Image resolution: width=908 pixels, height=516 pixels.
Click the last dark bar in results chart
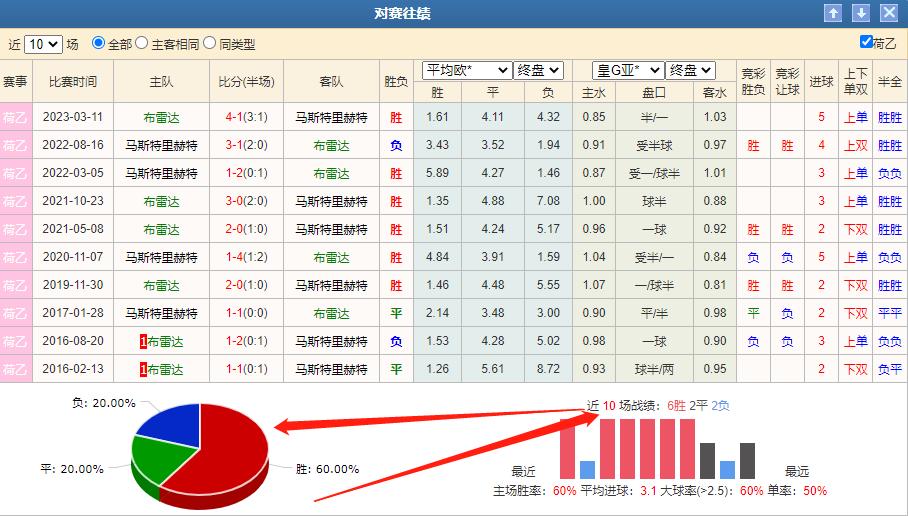(748, 461)
